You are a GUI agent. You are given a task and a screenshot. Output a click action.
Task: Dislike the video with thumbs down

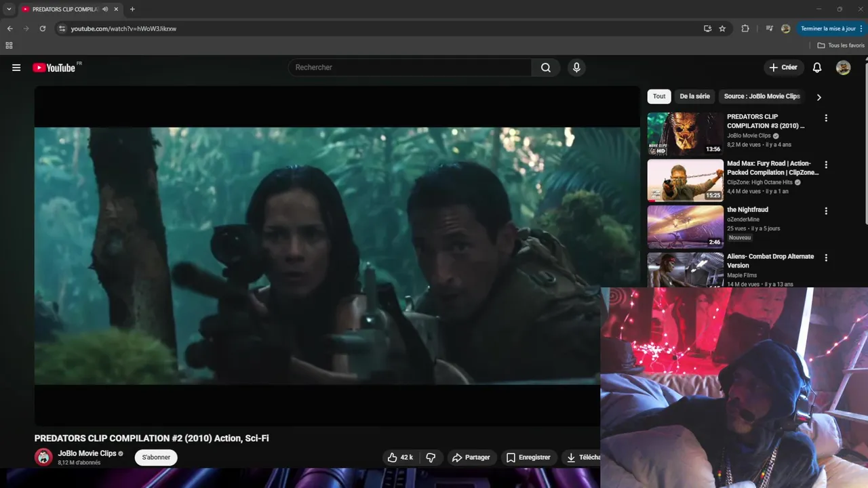coord(431,457)
